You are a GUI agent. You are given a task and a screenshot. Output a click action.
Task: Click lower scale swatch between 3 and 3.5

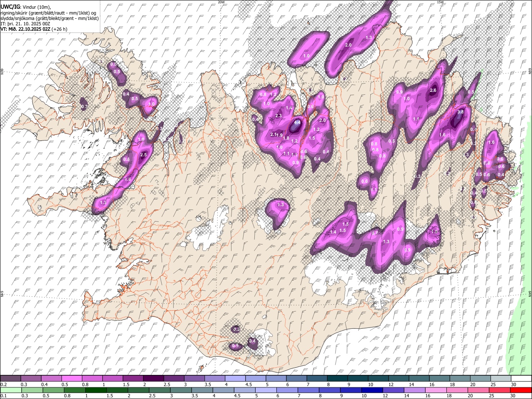coord(180,390)
